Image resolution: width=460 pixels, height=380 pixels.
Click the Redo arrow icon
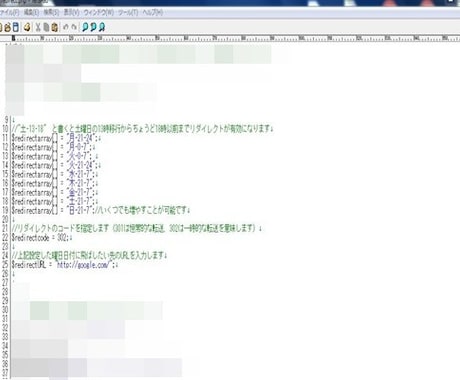click(x=74, y=27)
